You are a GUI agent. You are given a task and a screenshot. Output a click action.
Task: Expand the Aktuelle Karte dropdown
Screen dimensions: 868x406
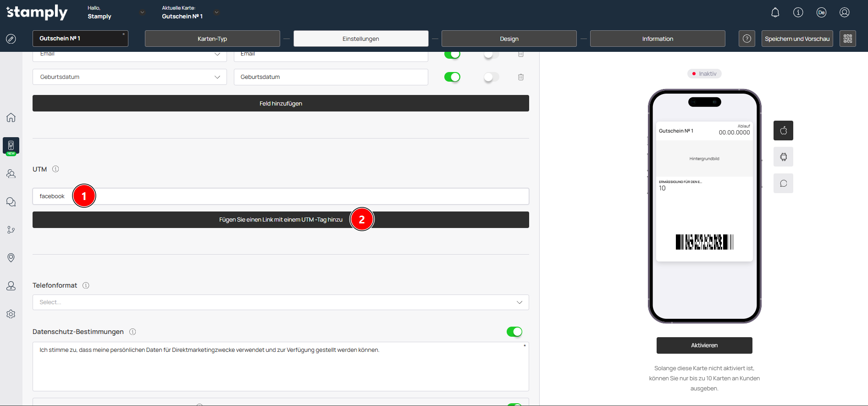(216, 12)
